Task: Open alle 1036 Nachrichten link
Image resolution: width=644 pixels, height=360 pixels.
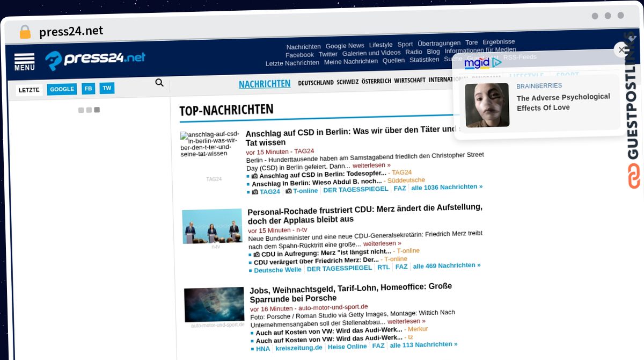Action: tap(447, 187)
